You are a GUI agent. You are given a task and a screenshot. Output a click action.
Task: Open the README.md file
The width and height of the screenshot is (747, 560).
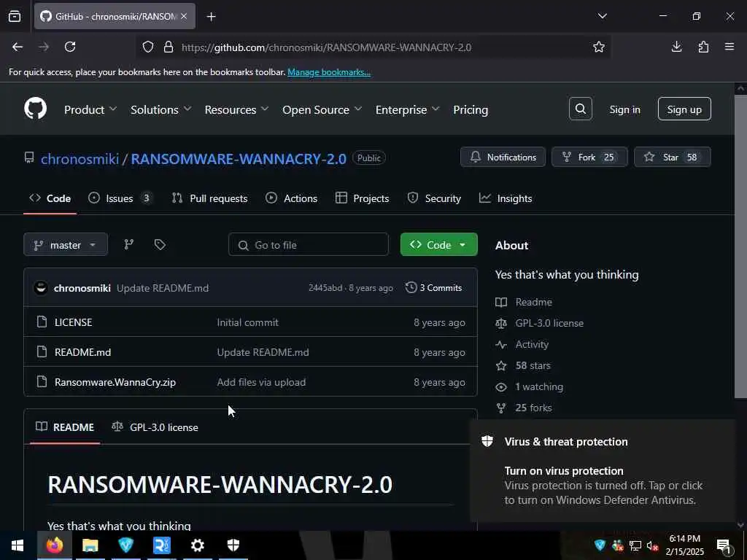[x=83, y=352]
